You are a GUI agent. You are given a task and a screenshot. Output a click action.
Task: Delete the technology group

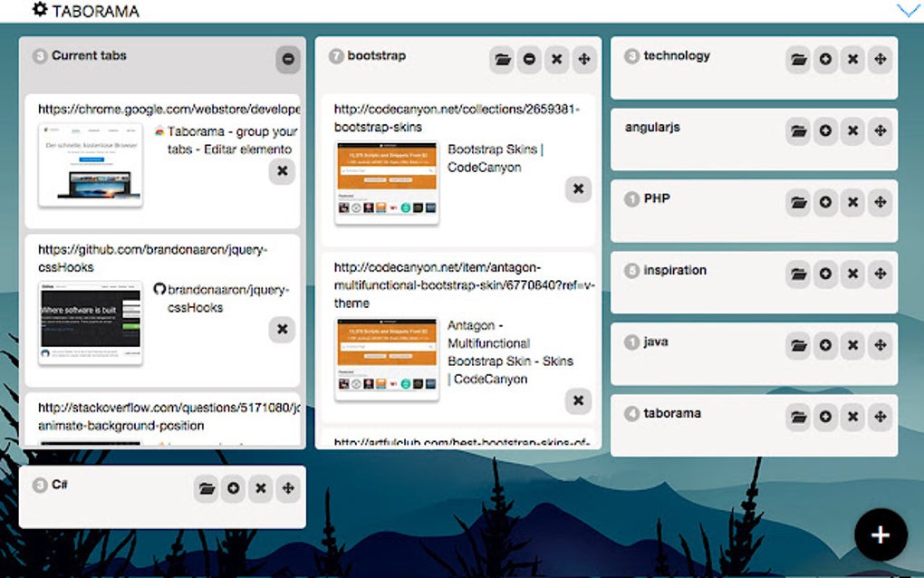pos(852,58)
